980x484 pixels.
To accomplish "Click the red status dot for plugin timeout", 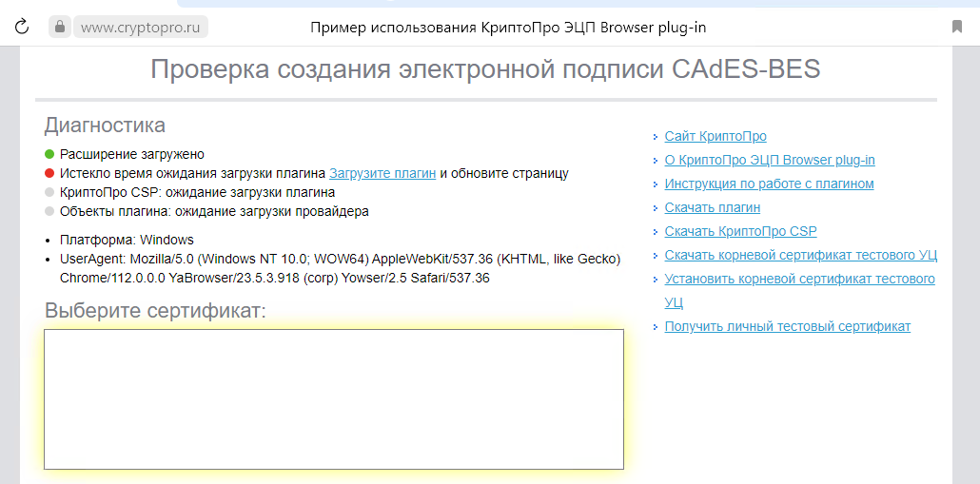I will click(49, 173).
